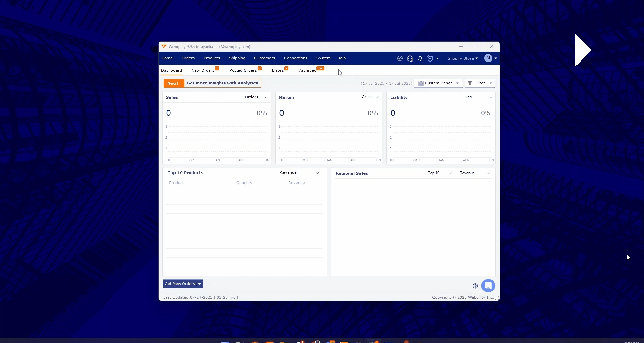Click the question mark help icon
This screenshot has height=343, width=644.
(475, 286)
